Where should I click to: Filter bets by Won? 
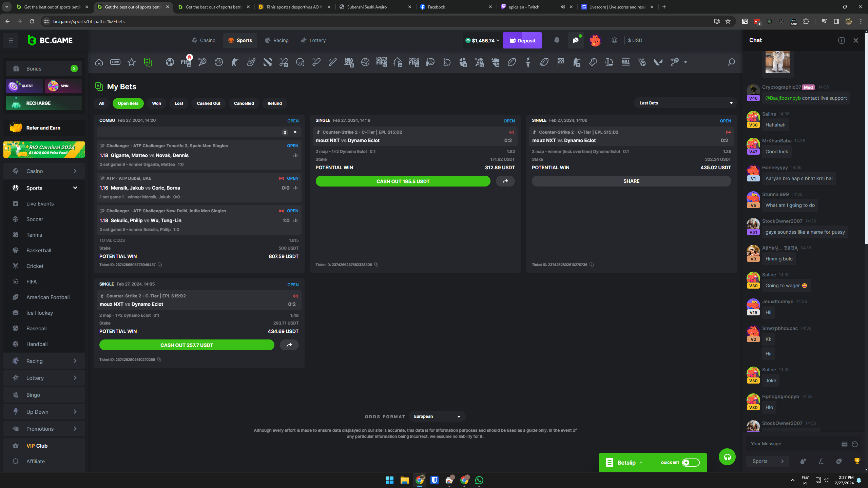click(156, 103)
